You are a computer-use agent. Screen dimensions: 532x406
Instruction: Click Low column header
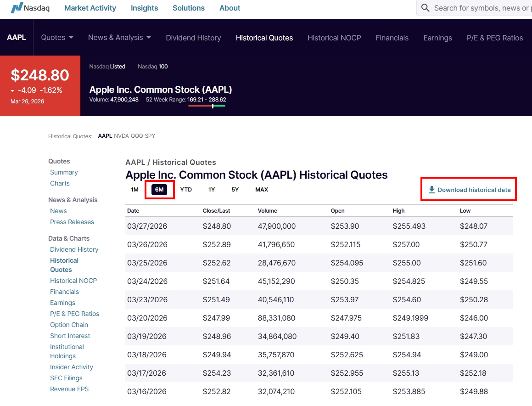click(x=465, y=211)
